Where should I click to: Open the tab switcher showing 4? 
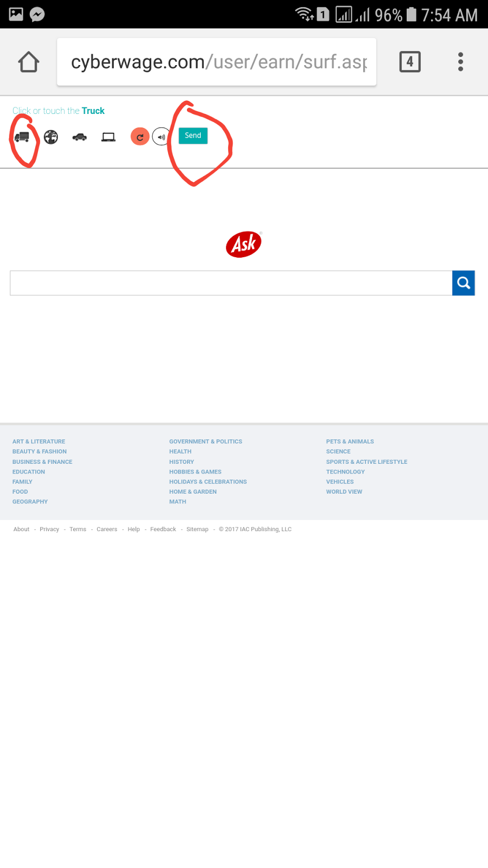point(410,62)
